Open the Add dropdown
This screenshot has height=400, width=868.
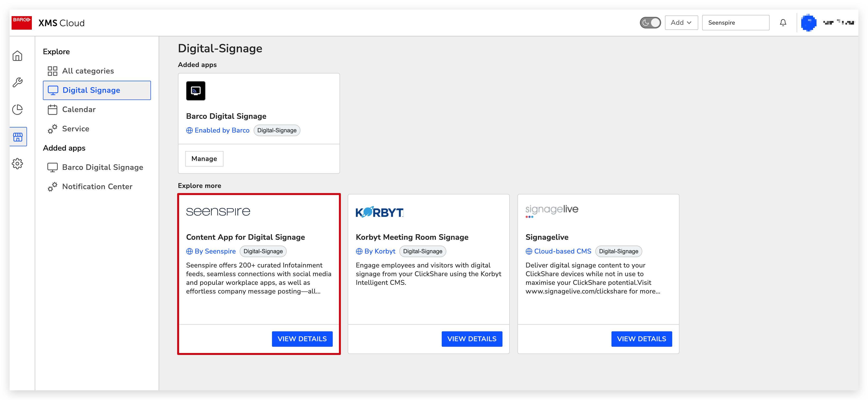click(681, 23)
